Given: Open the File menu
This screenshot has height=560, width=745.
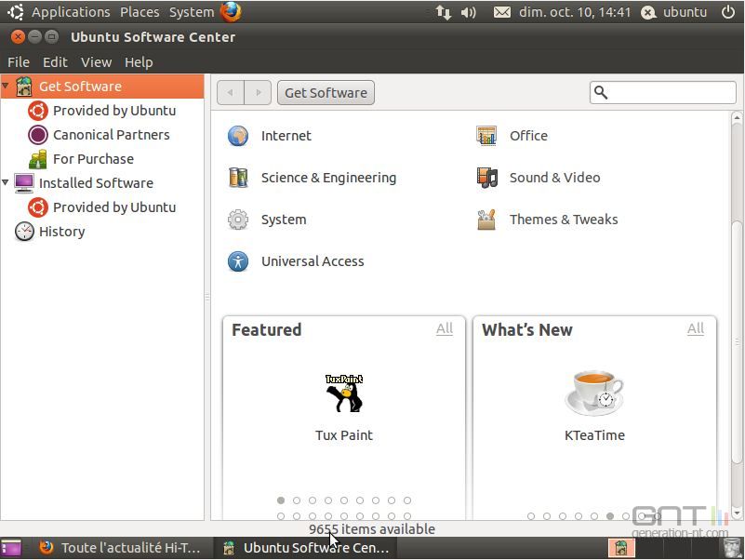Looking at the screenshot, I should coord(19,62).
